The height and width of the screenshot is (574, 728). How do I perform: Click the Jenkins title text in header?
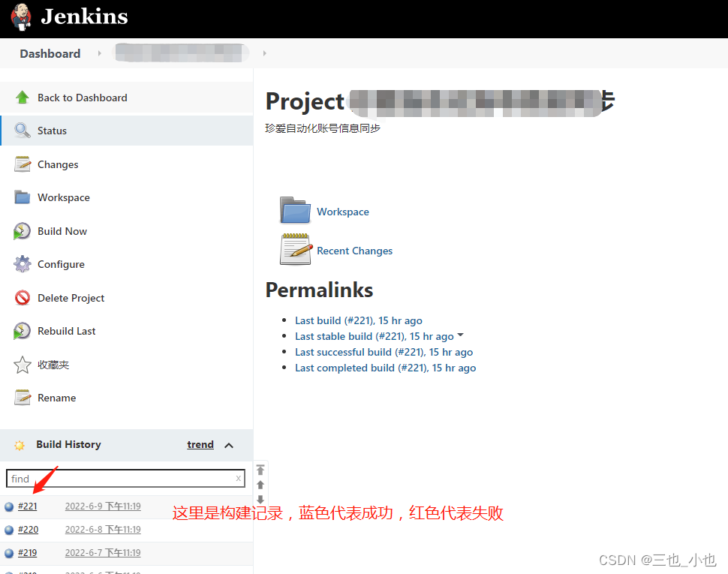84,17
